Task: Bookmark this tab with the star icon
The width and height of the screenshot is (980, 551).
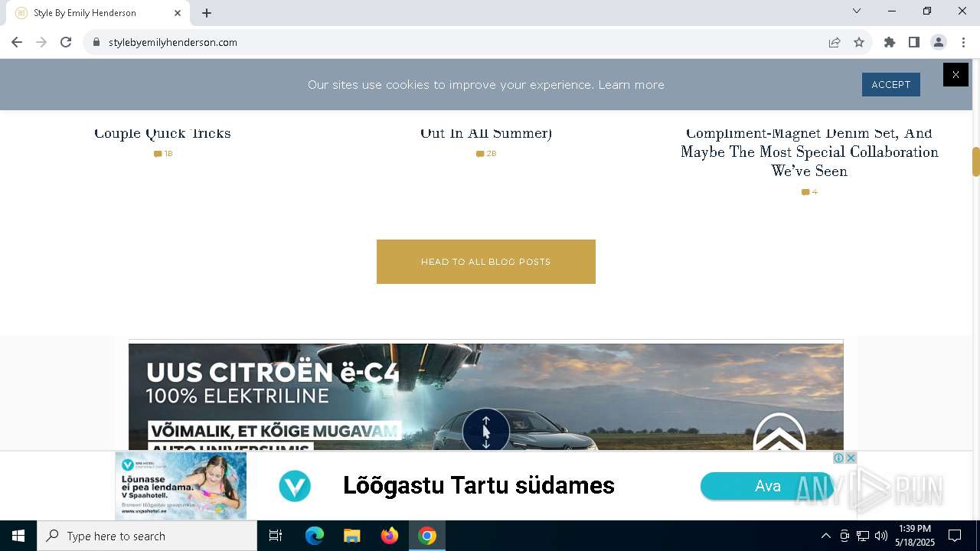Action: pos(859,42)
